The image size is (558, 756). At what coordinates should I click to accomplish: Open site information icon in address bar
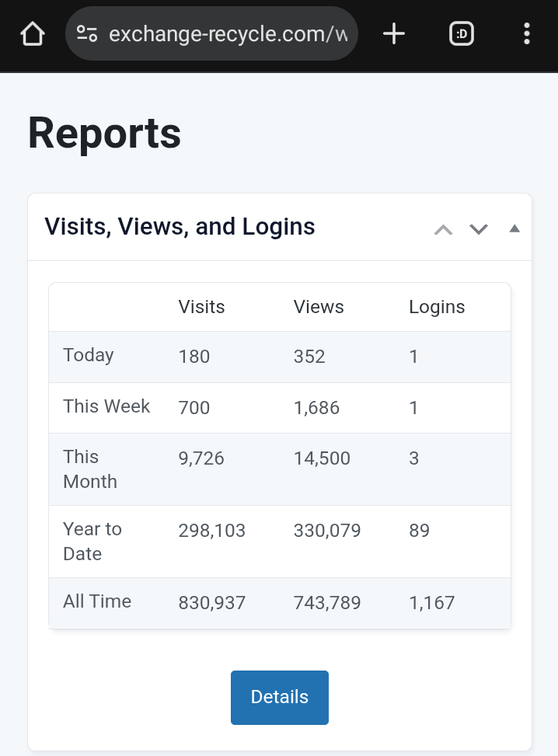87,33
